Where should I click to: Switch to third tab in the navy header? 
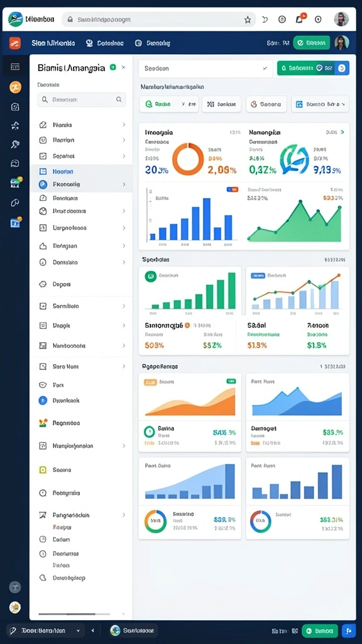point(152,43)
